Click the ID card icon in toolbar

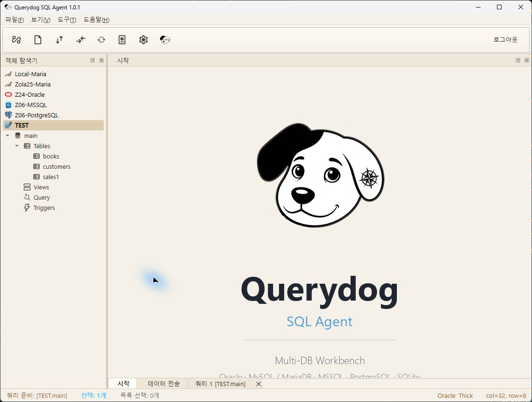click(122, 40)
